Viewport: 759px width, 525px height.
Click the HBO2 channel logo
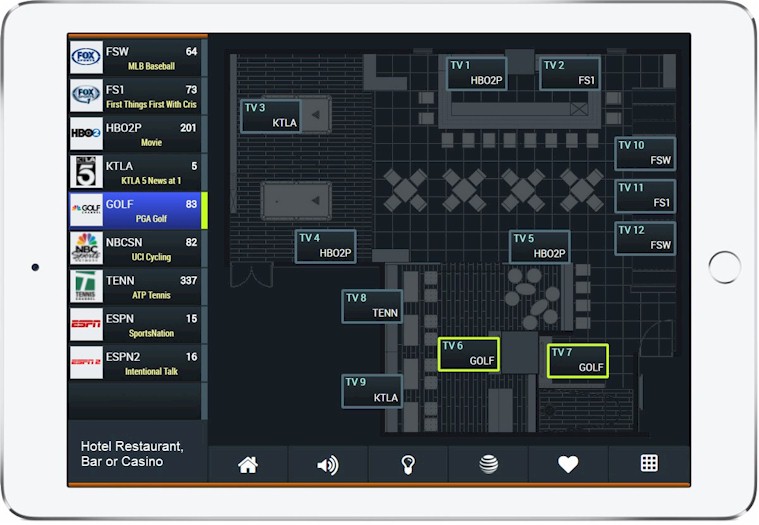coord(86,134)
